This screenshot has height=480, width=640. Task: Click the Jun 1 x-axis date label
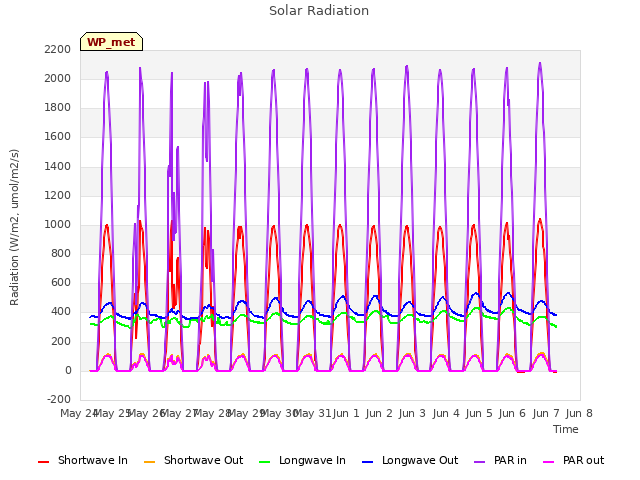pyautogui.click(x=346, y=413)
